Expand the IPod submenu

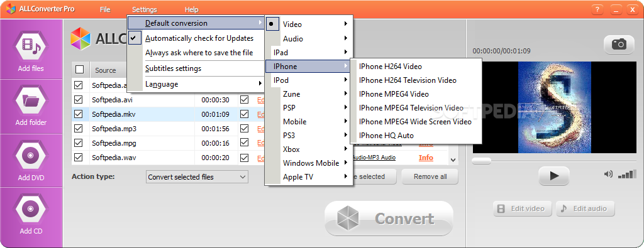(309, 80)
